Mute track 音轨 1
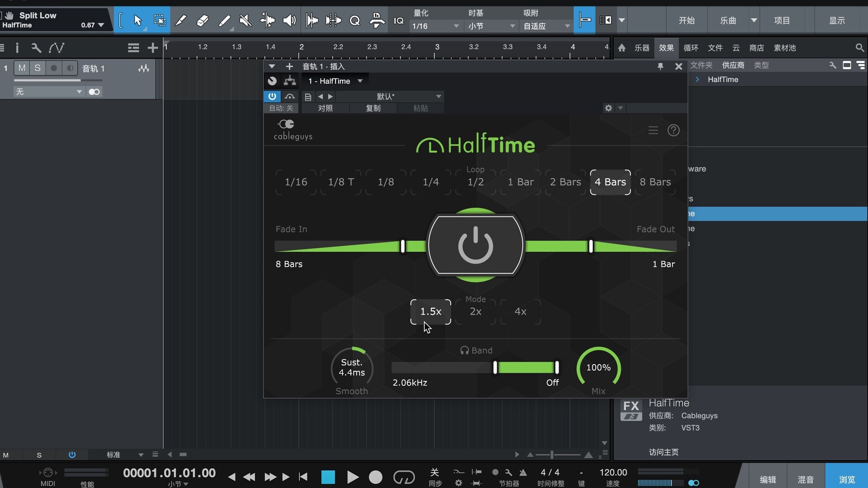 22,68
